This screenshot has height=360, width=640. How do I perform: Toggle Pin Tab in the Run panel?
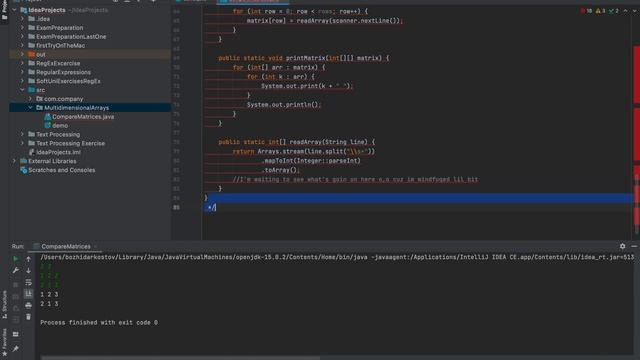(16, 349)
